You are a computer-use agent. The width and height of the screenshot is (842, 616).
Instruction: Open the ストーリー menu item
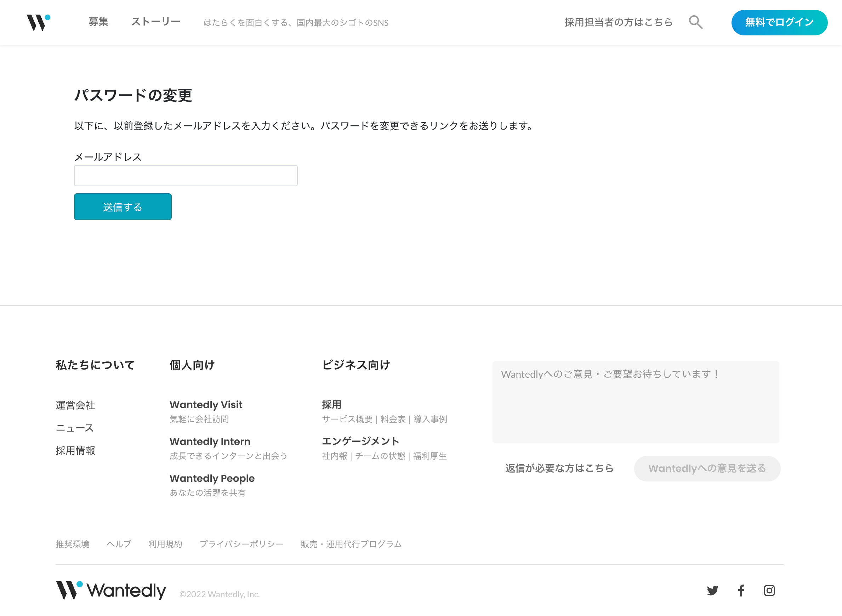pyautogui.click(x=156, y=22)
